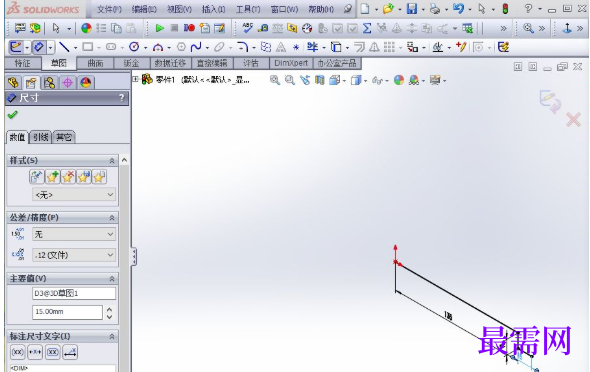Viewport: 590px width, 372px height.
Task: Collapse the 标注尺寸文字(I) section
Action: click(x=112, y=337)
